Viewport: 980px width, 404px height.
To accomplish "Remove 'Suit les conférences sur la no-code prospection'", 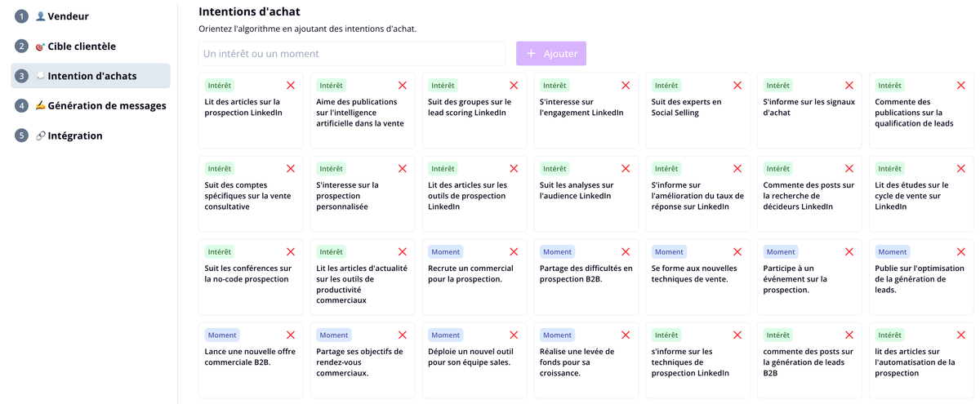I will [291, 252].
